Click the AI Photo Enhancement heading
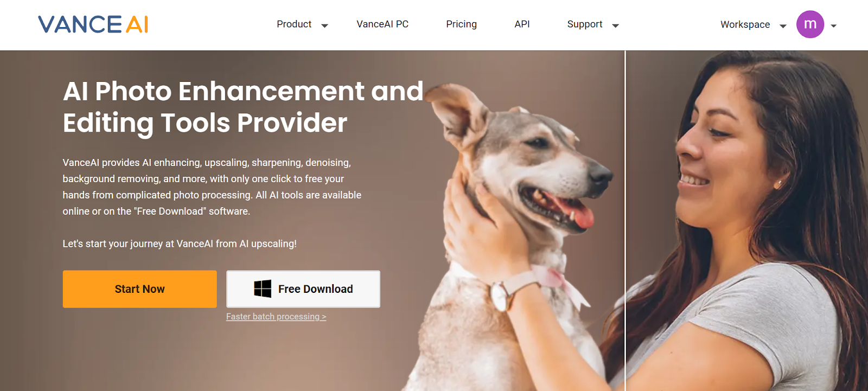 [x=243, y=107]
